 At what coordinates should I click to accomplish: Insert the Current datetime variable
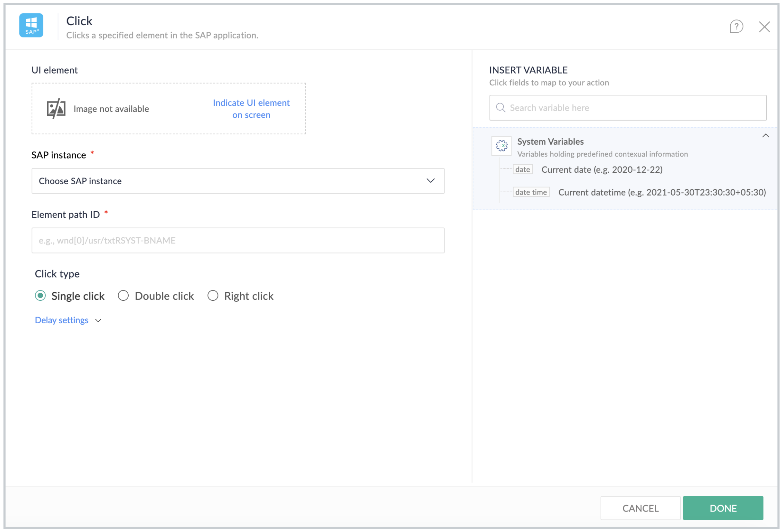point(662,192)
